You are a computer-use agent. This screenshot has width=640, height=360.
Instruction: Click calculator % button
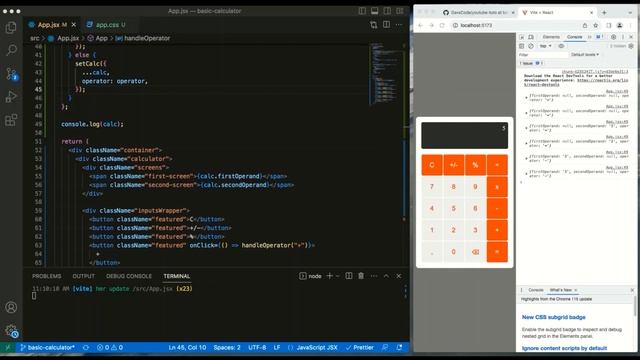475,165
